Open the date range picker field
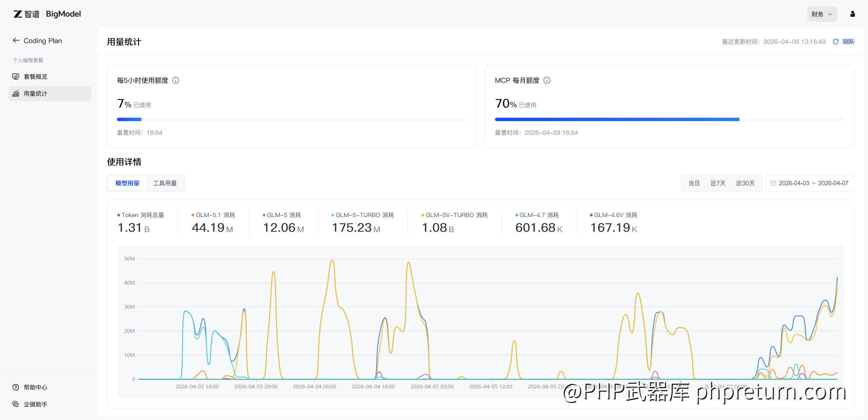Screen dimensions: 868x420 click(x=810, y=183)
